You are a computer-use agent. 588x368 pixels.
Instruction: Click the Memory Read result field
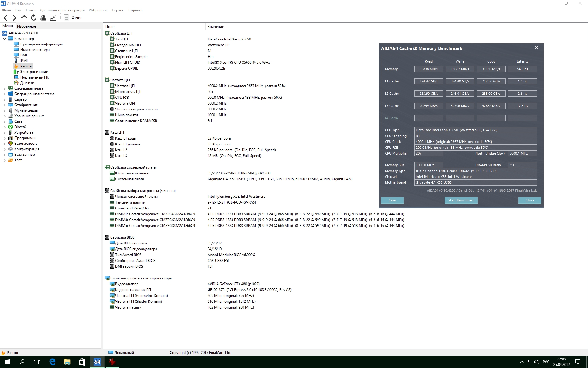click(x=428, y=69)
